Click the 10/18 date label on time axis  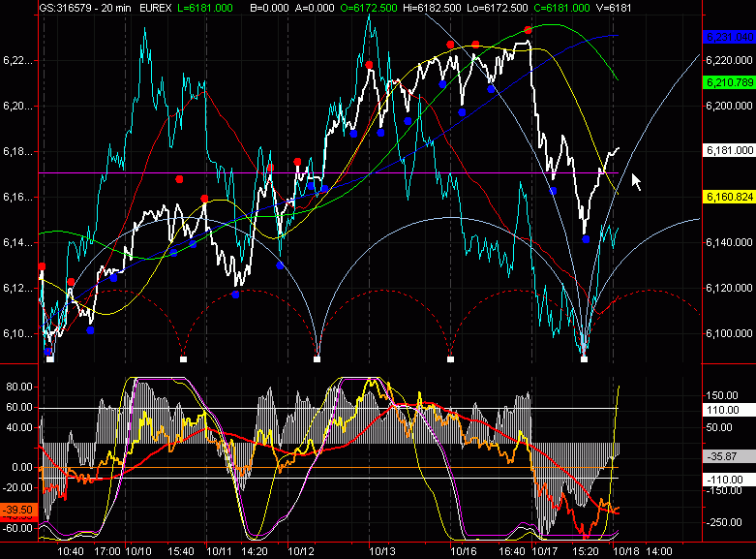[x=626, y=551]
